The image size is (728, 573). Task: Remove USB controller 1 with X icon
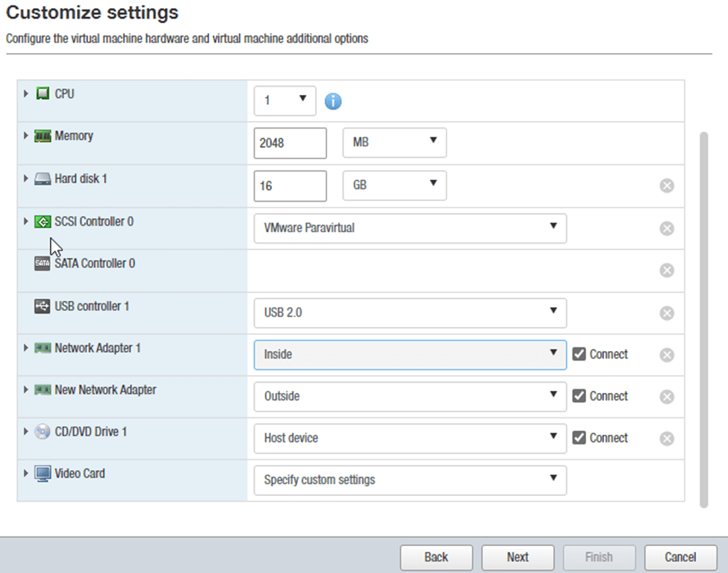point(667,313)
